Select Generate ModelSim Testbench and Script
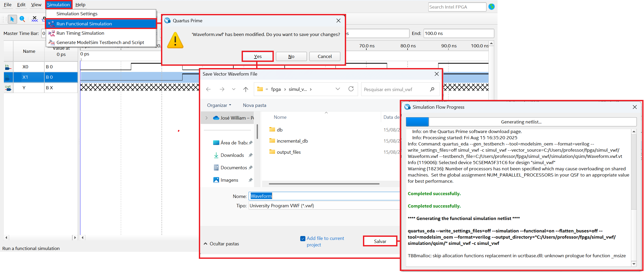This screenshot has height=272, width=644. click(x=100, y=42)
